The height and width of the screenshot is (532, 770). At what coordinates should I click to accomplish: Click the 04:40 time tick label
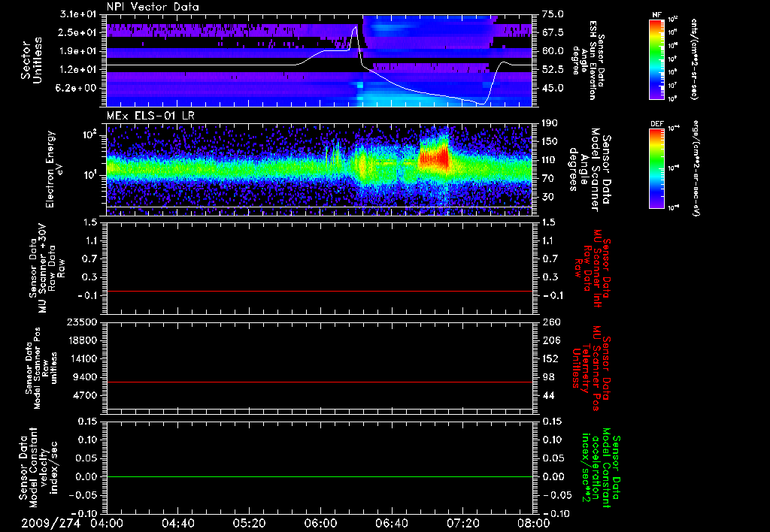tap(177, 524)
